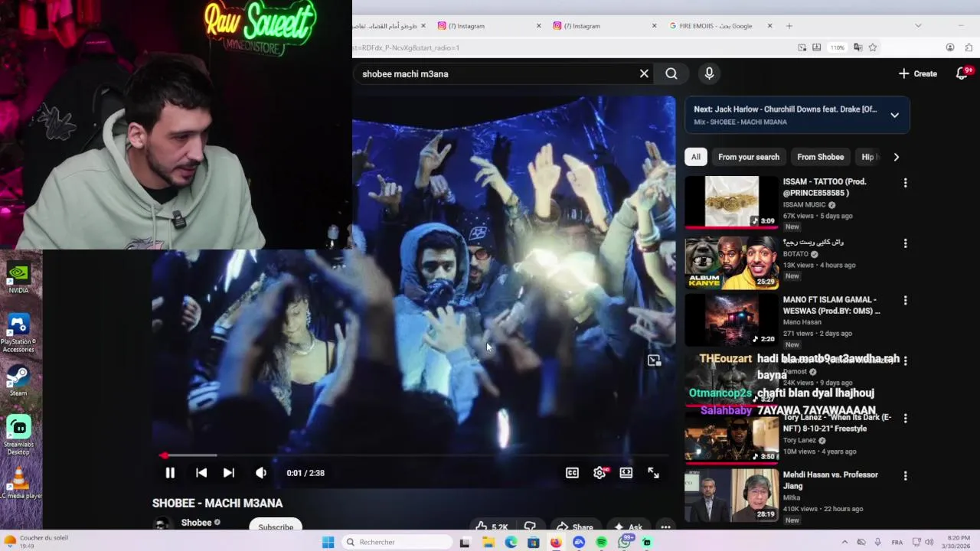Viewport: 980px width, 551px height.
Task: Open options for MANO FT ISLAM GAMAL video
Action: click(x=905, y=301)
